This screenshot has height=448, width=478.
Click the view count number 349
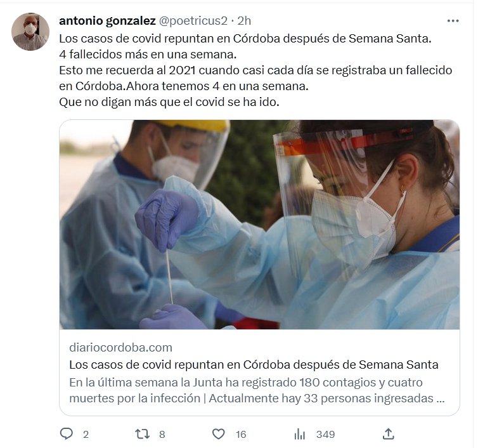(x=326, y=434)
